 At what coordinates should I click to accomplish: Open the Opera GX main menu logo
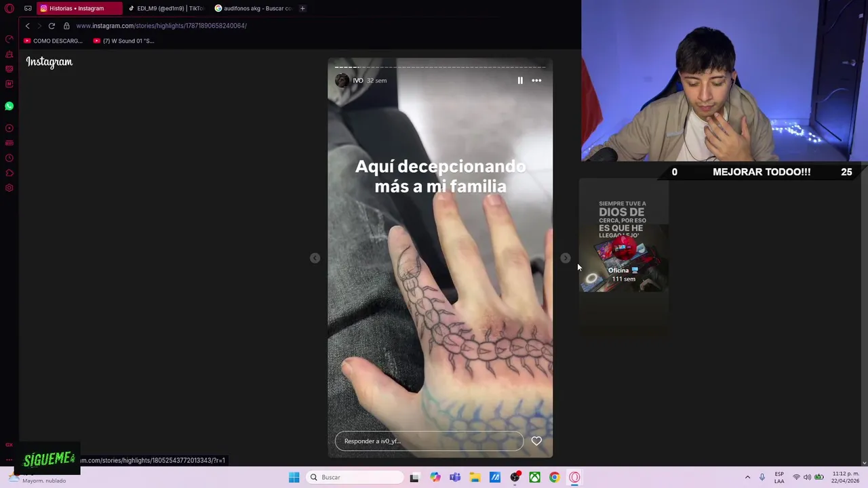point(9,8)
